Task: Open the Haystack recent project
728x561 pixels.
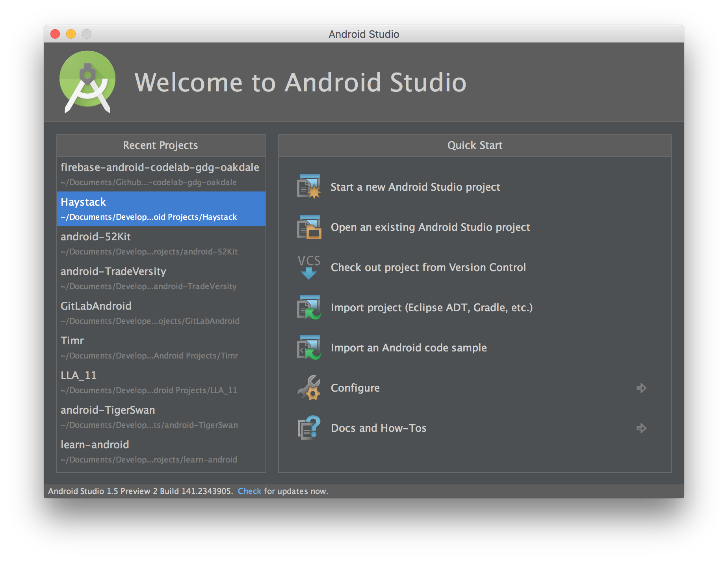Action: tap(161, 209)
